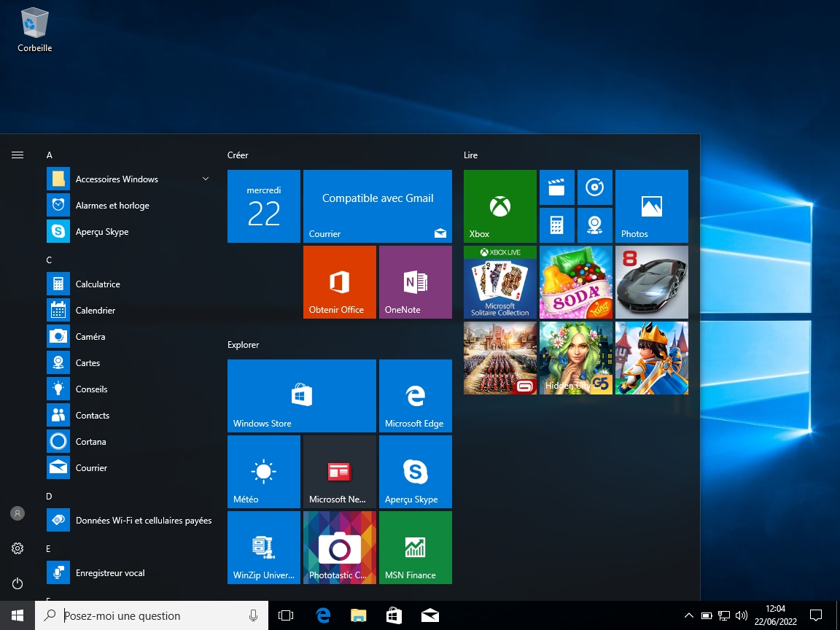Open network status icon in system tray

pyautogui.click(x=724, y=615)
